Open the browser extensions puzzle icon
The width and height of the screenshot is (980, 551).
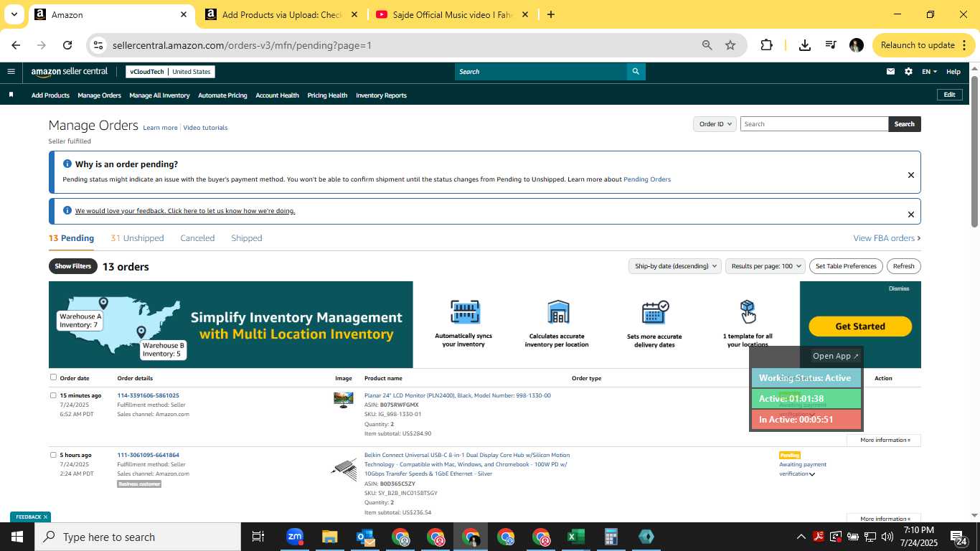point(766,45)
